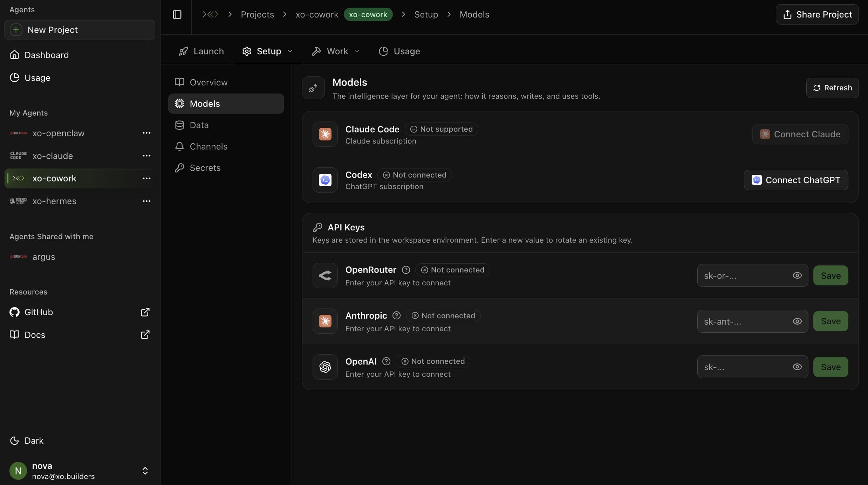Show help for OpenRouter key

pos(406,270)
